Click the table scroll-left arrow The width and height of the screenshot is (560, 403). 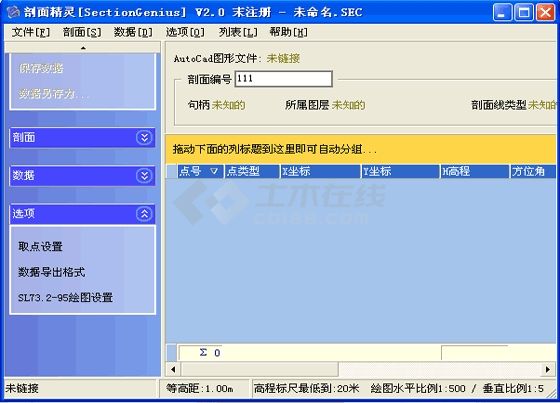click(173, 369)
